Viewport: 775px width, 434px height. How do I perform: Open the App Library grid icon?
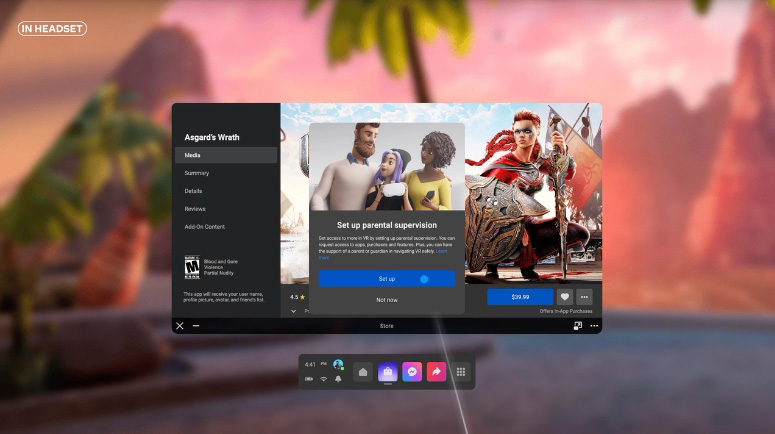(461, 372)
